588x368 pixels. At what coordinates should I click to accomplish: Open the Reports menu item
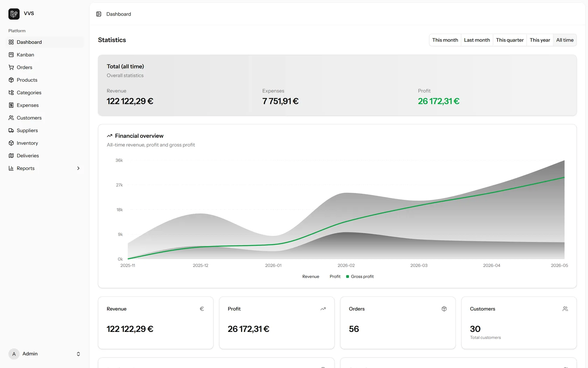(45, 168)
